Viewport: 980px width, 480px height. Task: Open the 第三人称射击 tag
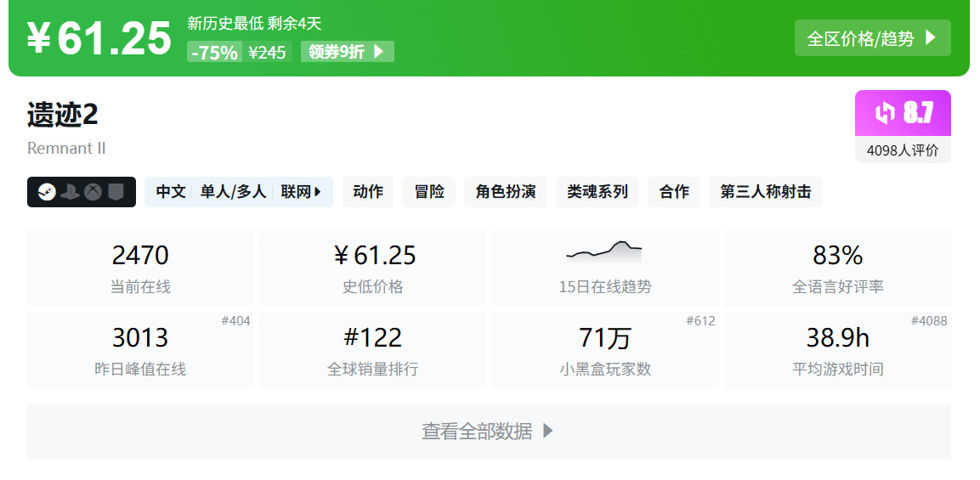point(765,192)
